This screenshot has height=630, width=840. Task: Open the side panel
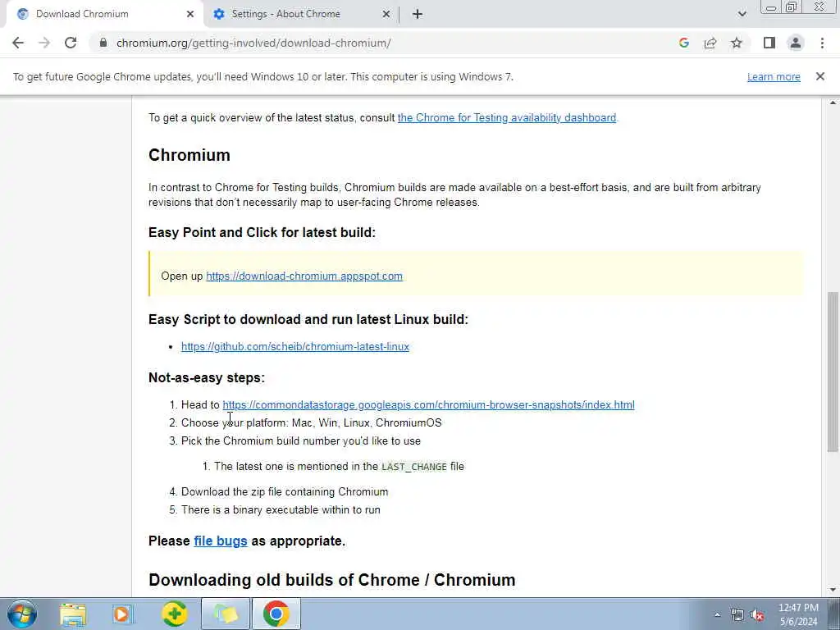point(769,43)
